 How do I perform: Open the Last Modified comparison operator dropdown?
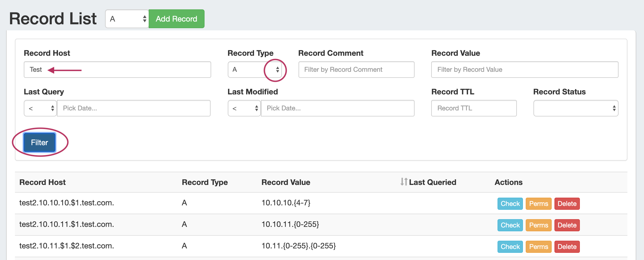tap(244, 108)
